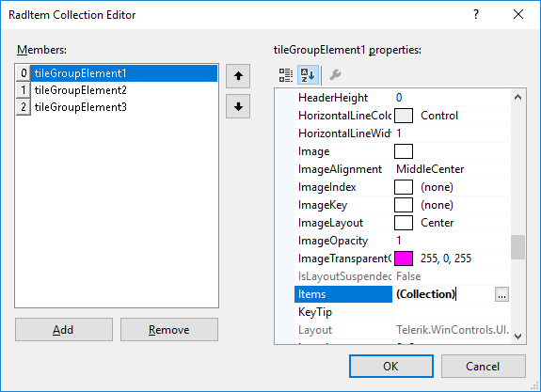This screenshot has width=541, height=392.
Task: Open the Property Pages wrench icon
Action: click(x=335, y=75)
